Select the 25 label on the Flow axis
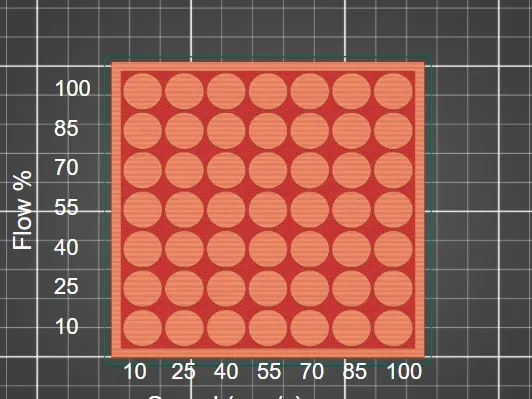 tap(66, 286)
